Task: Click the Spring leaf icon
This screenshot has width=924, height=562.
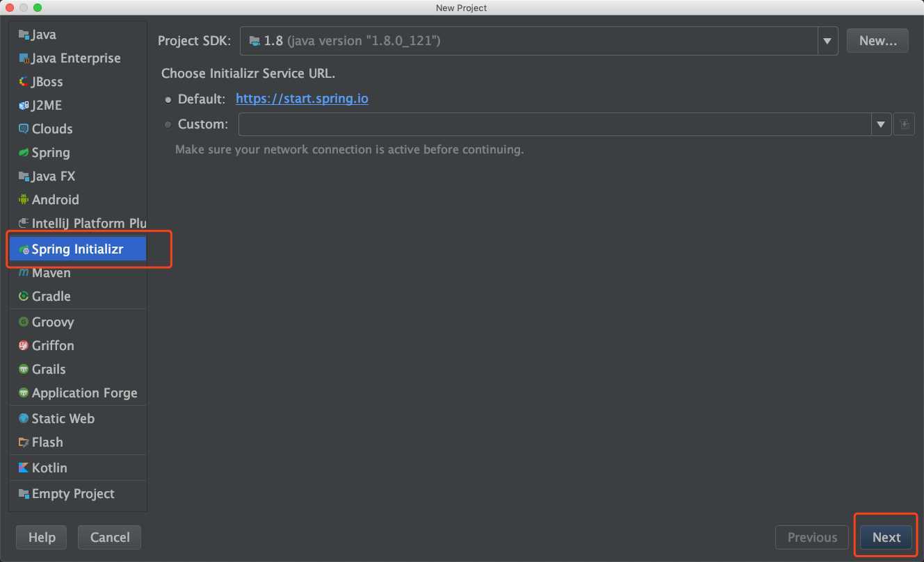Action: [24, 153]
